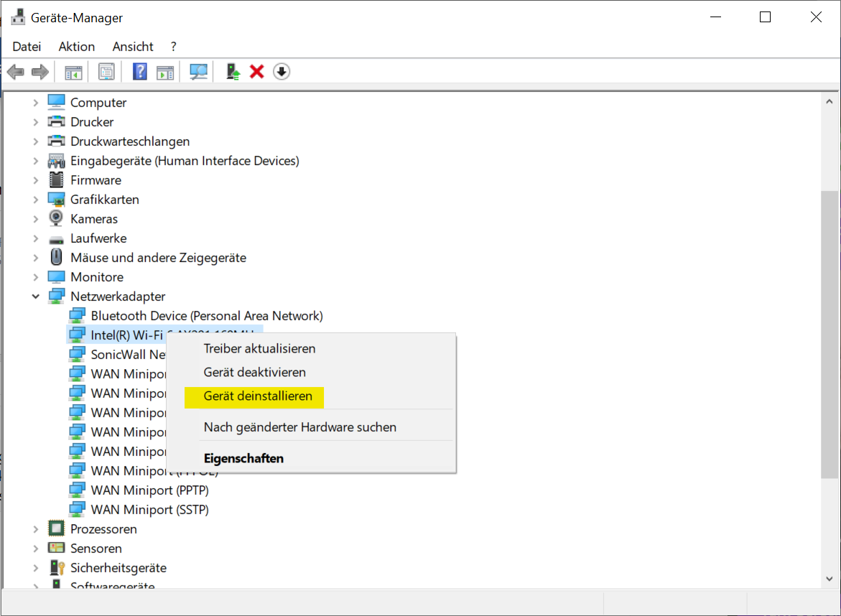Screen dimensions: 841x616
Task: Open Properties via the toolbar sheet icon
Action: click(106, 72)
